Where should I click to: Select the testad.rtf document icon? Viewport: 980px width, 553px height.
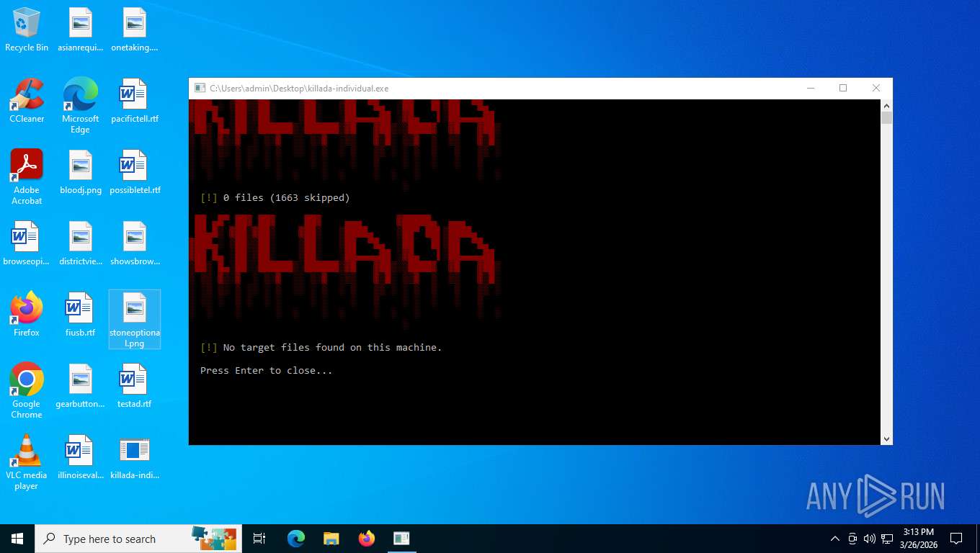(x=135, y=386)
